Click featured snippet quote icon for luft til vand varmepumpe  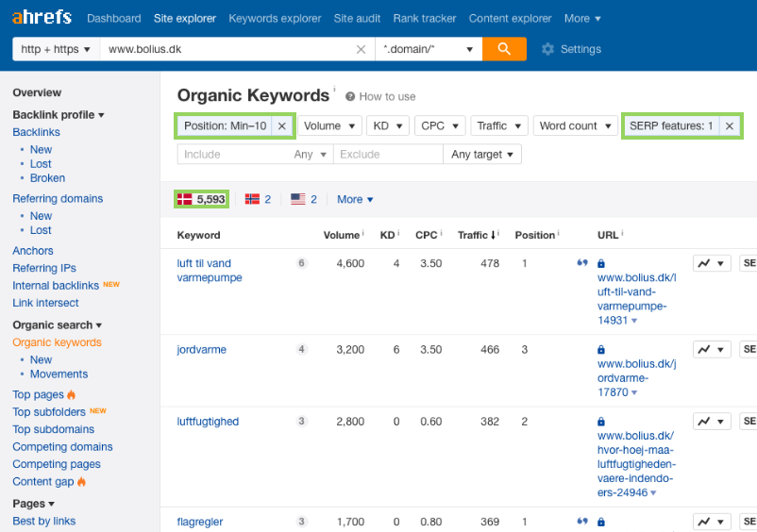pos(582,263)
